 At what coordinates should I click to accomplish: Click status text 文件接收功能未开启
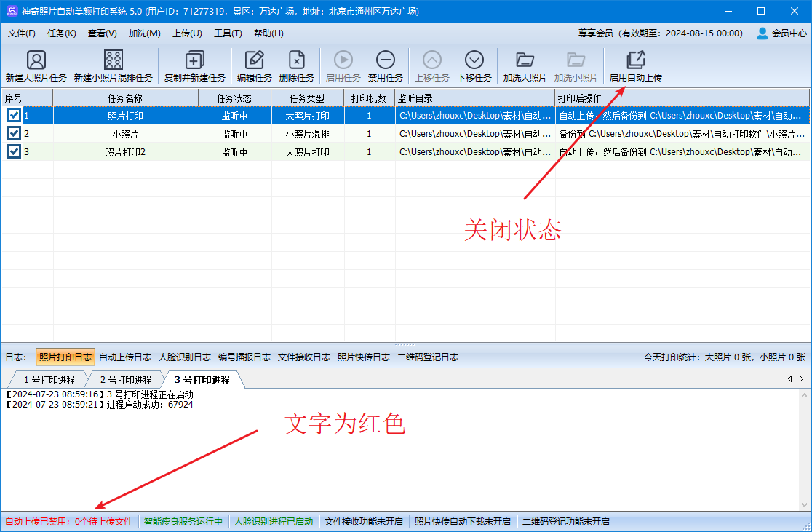click(x=364, y=522)
